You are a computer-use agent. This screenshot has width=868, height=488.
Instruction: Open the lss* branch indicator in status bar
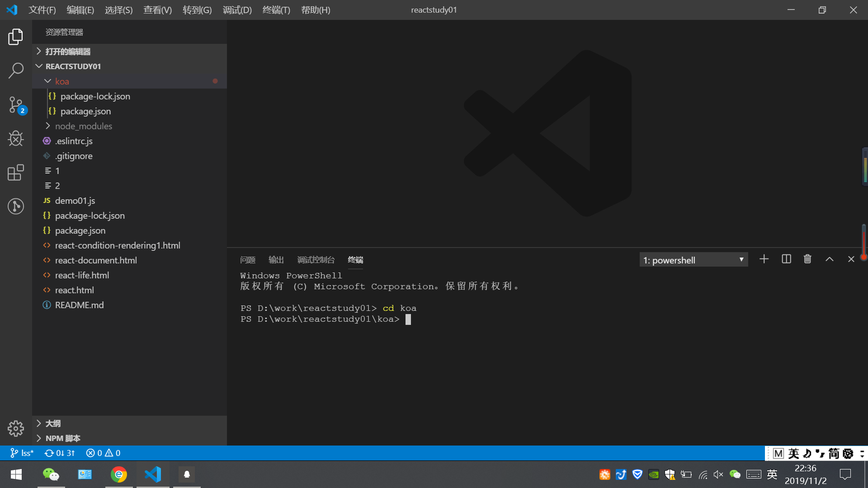pyautogui.click(x=21, y=453)
